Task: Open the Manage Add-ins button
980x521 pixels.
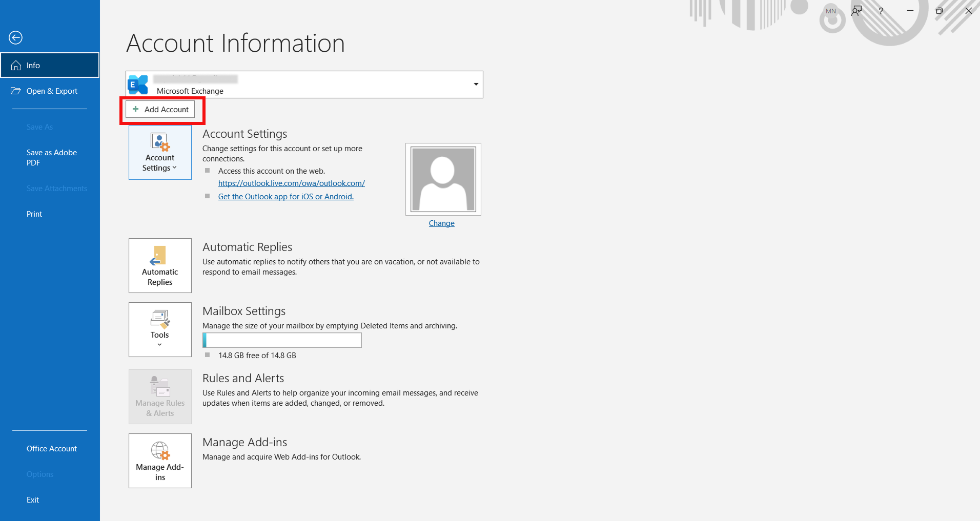Action: pyautogui.click(x=160, y=461)
